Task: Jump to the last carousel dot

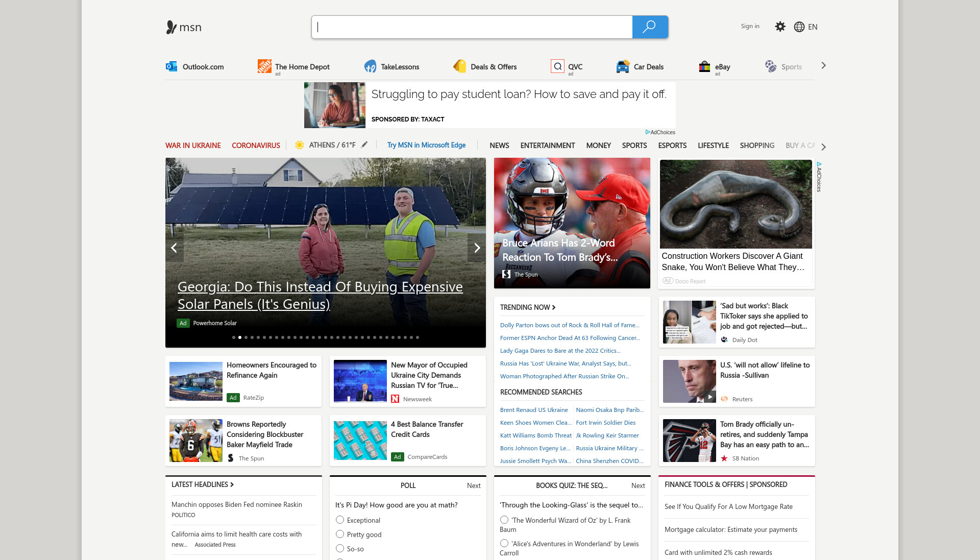Action: click(418, 337)
